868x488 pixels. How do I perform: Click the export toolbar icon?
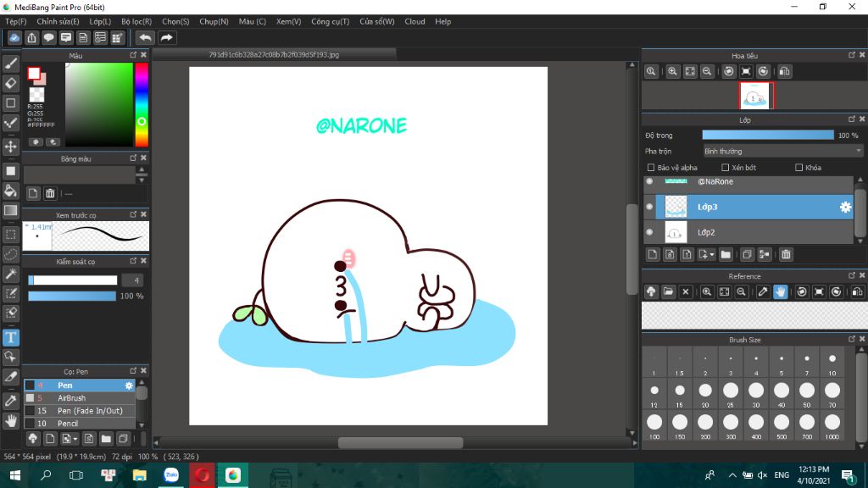click(31, 37)
